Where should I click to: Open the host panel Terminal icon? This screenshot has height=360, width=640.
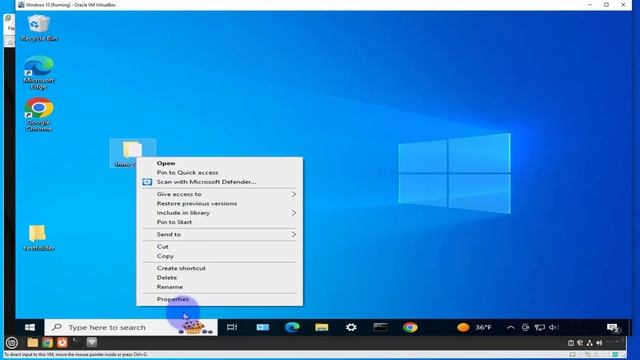[x=77, y=342]
